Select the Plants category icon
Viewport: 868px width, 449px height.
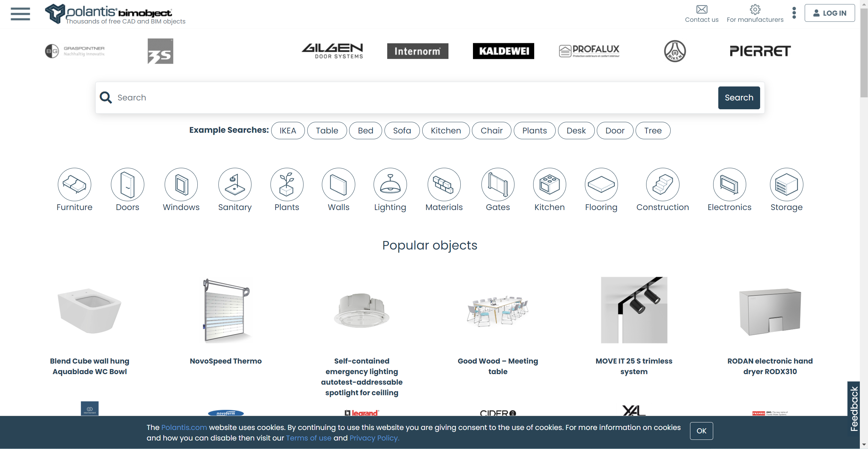point(287,185)
